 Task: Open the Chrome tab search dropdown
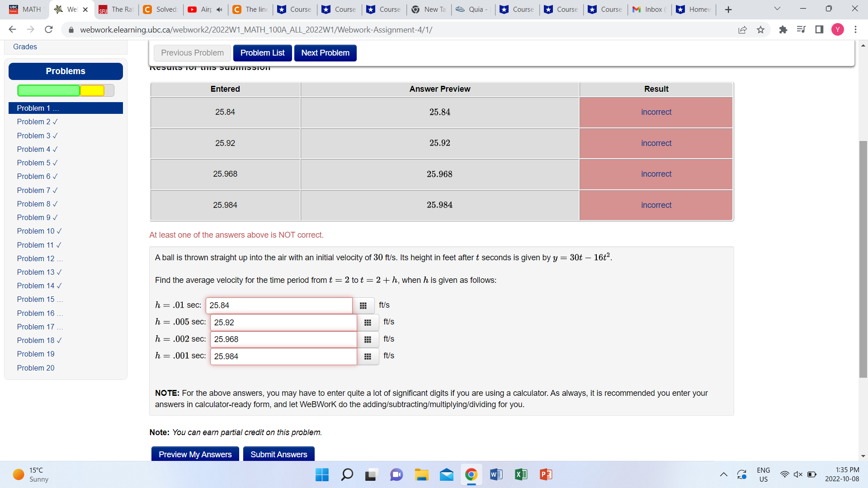point(777,9)
